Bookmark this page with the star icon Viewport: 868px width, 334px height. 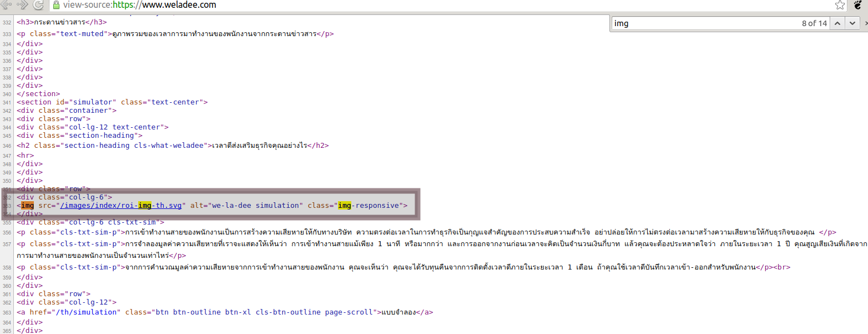pos(840,5)
